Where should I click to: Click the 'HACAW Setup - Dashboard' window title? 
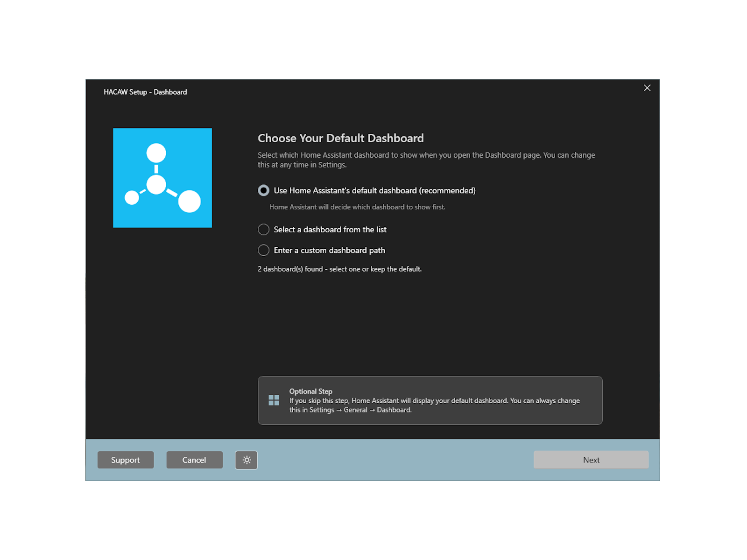click(x=145, y=92)
